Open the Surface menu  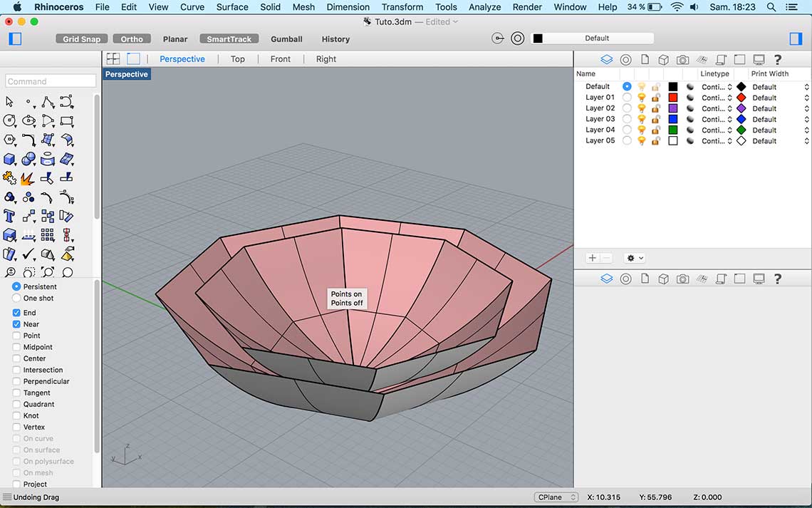point(232,6)
